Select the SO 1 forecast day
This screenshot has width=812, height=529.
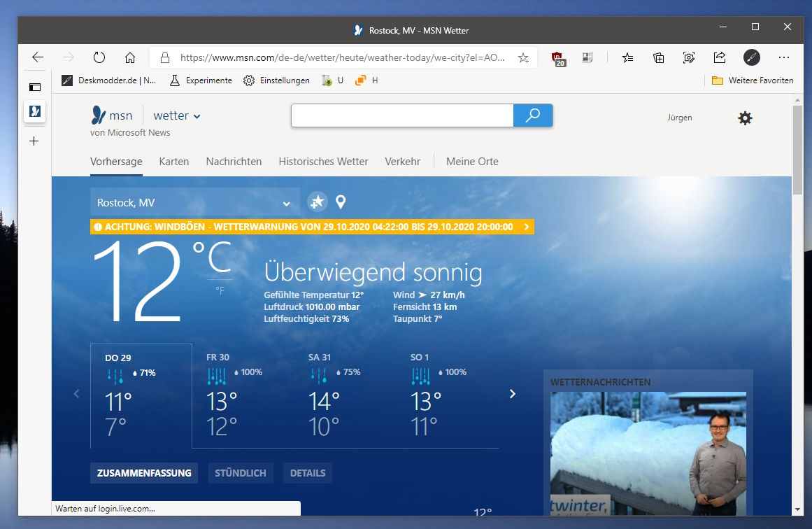pos(446,396)
